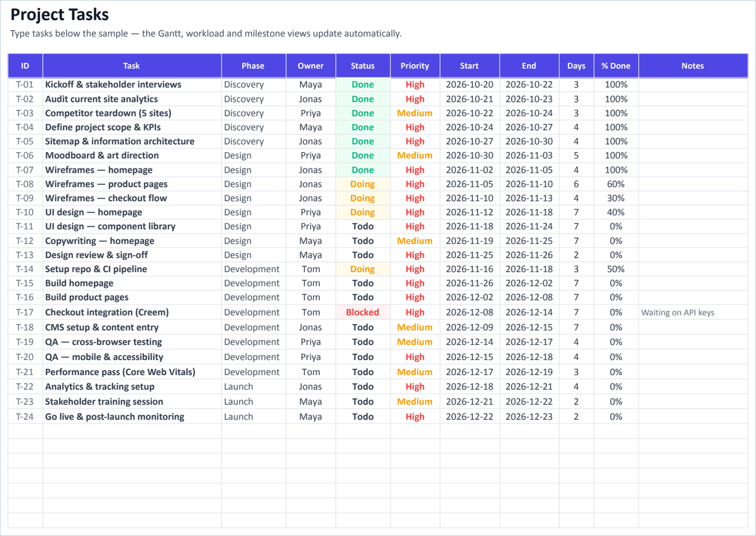Click 'UI design — component library' cell
756x536 pixels.
132,226
